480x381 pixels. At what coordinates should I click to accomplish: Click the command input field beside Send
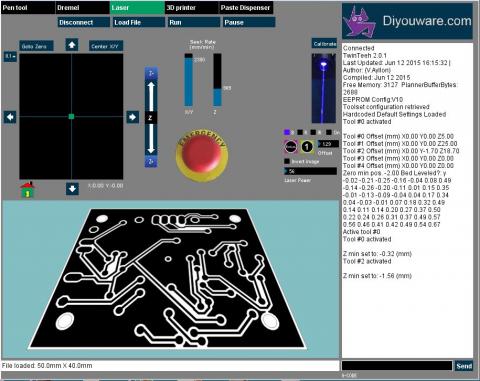pos(397,366)
